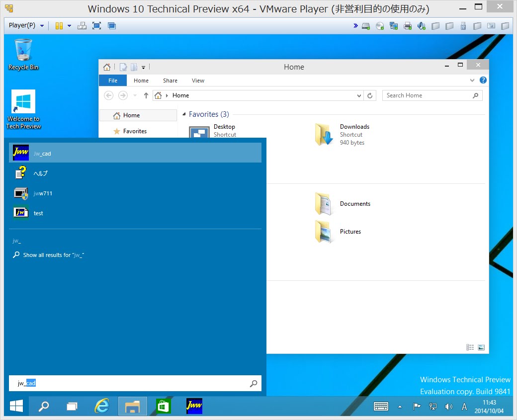This screenshot has height=420, width=517.
Task: Show hidden tray icons arrow
Action: click(x=400, y=407)
